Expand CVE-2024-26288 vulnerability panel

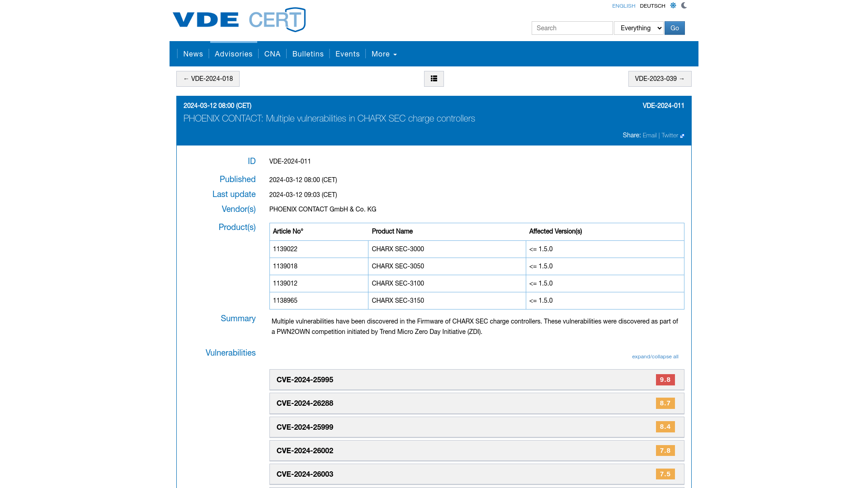tap(476, 403)
